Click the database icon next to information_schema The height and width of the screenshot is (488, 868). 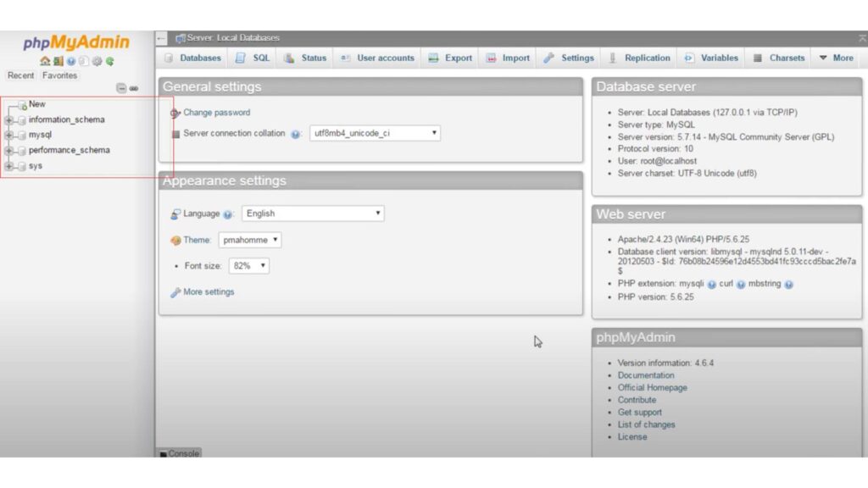click(21, 120)
